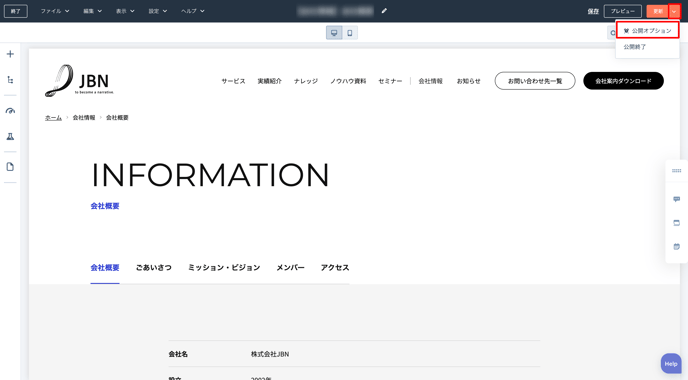Click ナレッジ in site navigation
Screen dimensions: 688x380
click(x=306, y=81)
